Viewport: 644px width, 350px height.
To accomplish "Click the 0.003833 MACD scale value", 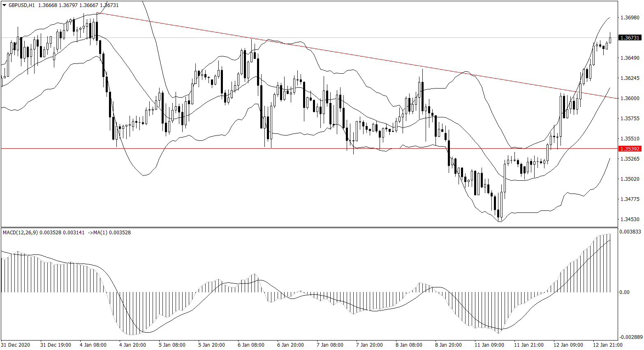I will pos(630,232).
